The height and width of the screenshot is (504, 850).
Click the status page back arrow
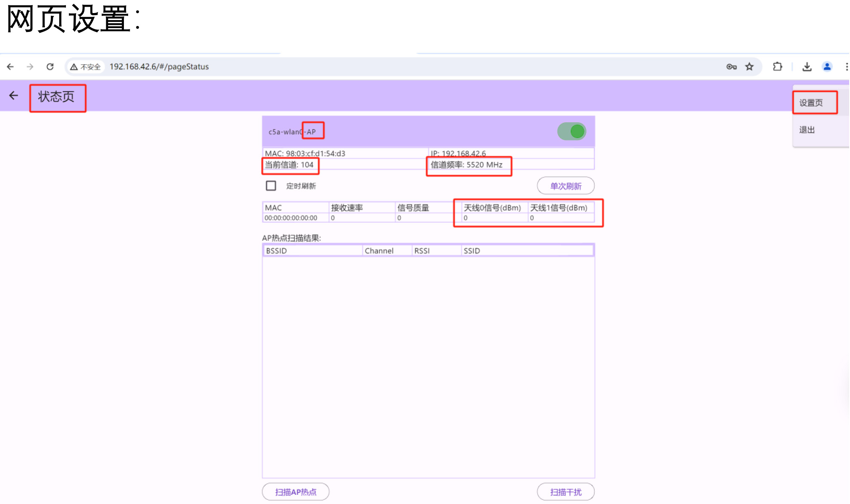14,96
